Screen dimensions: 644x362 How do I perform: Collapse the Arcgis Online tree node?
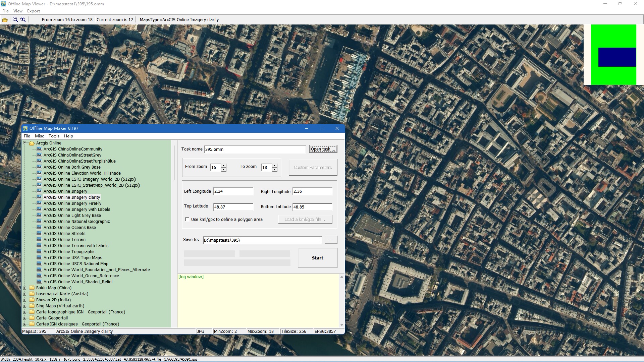[24, 143]
